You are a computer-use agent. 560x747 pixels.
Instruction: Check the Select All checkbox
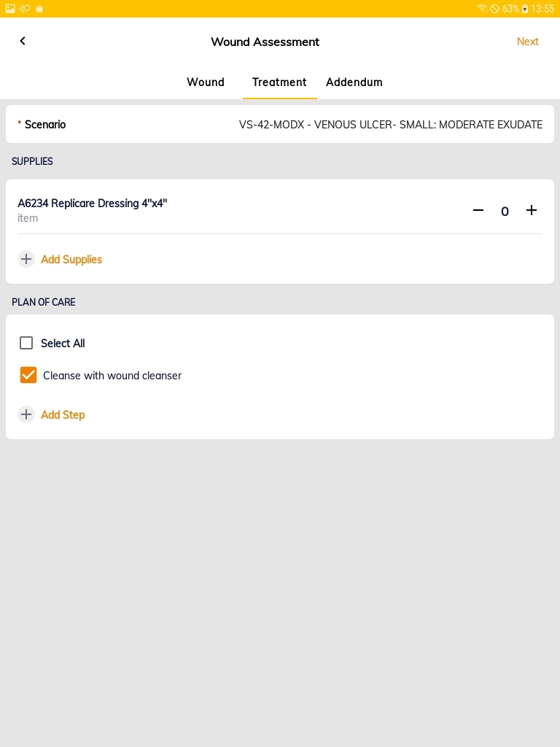coord(26,343)
